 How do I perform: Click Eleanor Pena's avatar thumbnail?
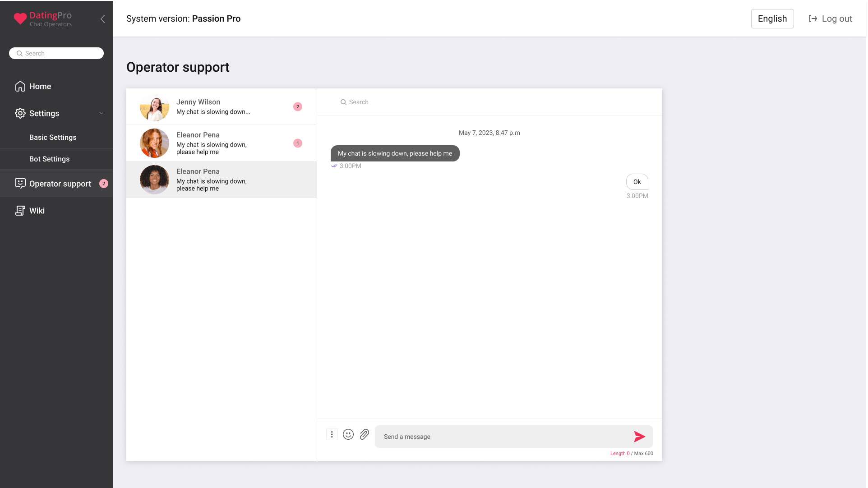154,143
